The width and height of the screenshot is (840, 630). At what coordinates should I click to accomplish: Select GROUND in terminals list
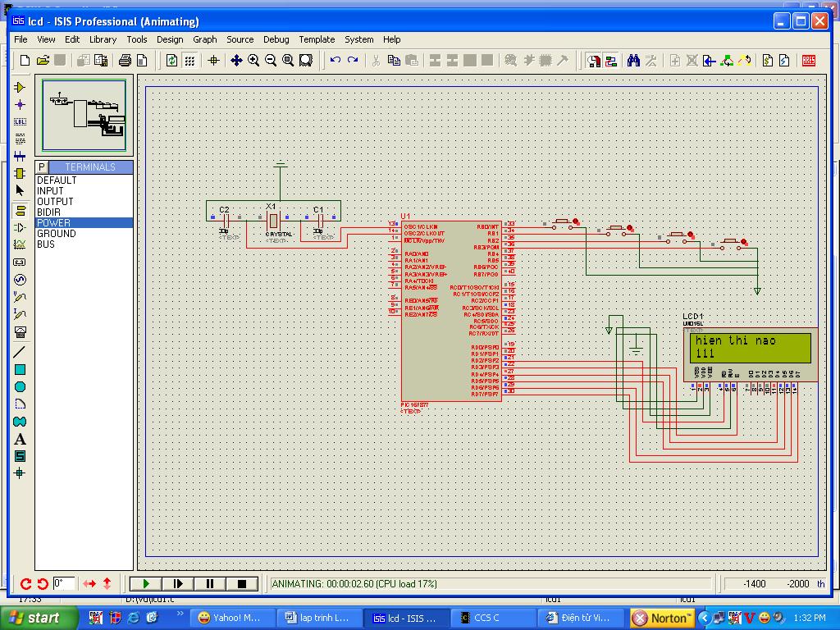57,234
